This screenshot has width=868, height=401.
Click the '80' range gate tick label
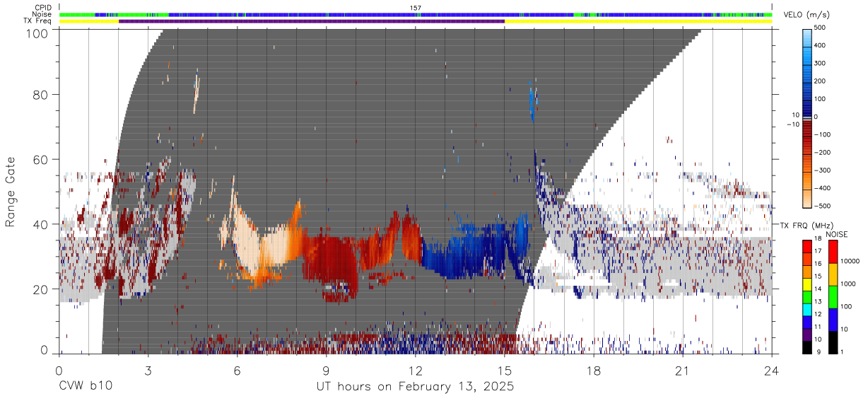coord(42,94)
